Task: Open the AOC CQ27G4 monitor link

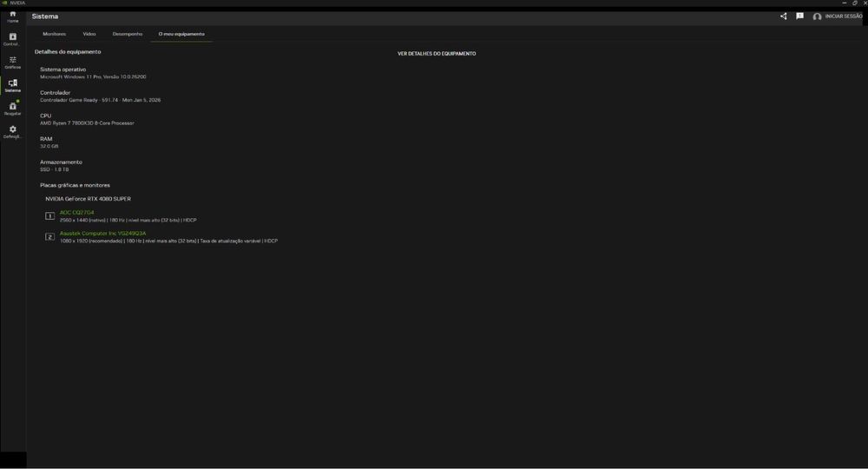Action: click(77, 213)
